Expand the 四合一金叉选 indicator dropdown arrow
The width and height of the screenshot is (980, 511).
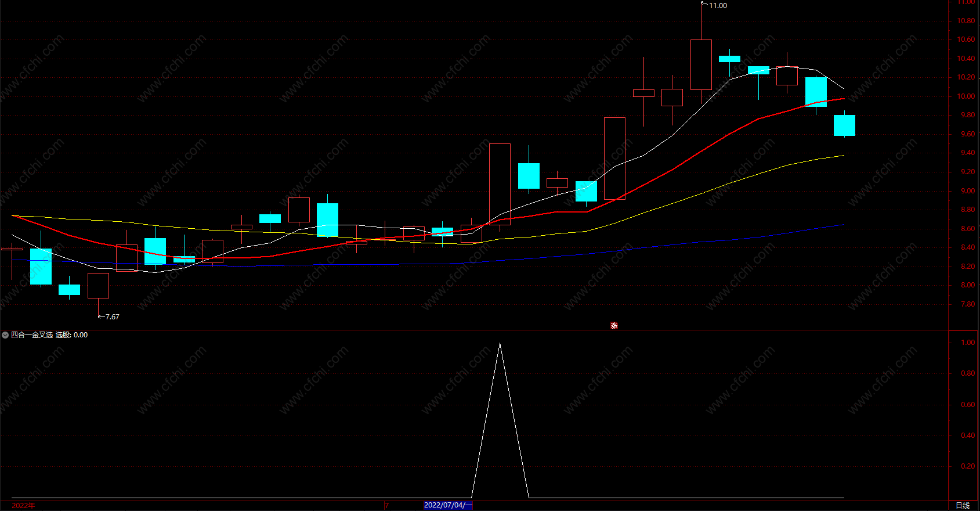[x=5, y=335]
